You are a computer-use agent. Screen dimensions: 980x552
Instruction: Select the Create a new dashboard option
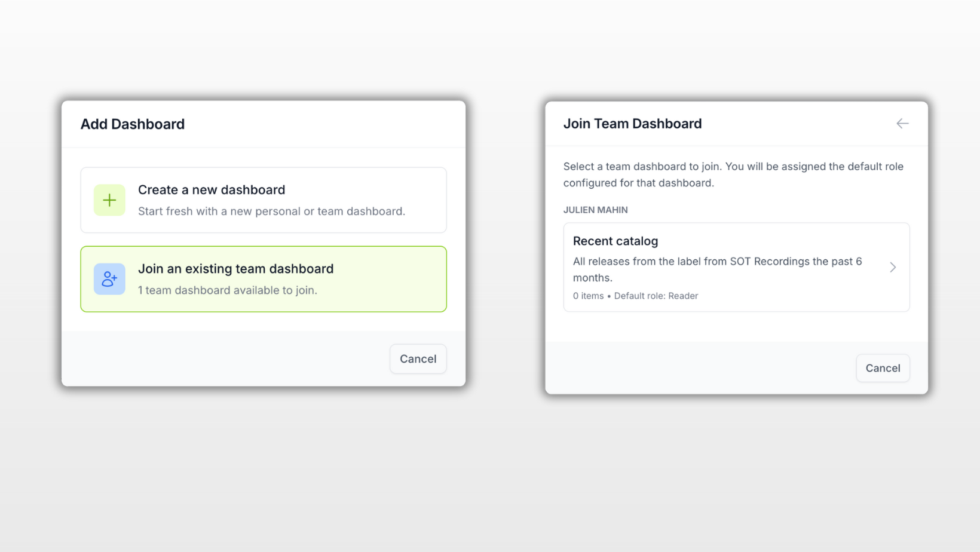pos(263,200)
